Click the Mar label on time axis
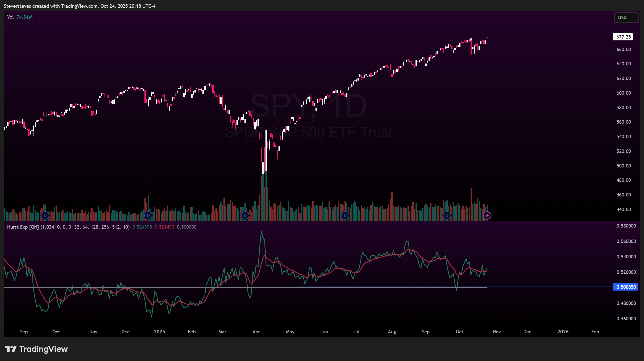The height and width of the screenshot is (361, 644). [x=222, y=332]
